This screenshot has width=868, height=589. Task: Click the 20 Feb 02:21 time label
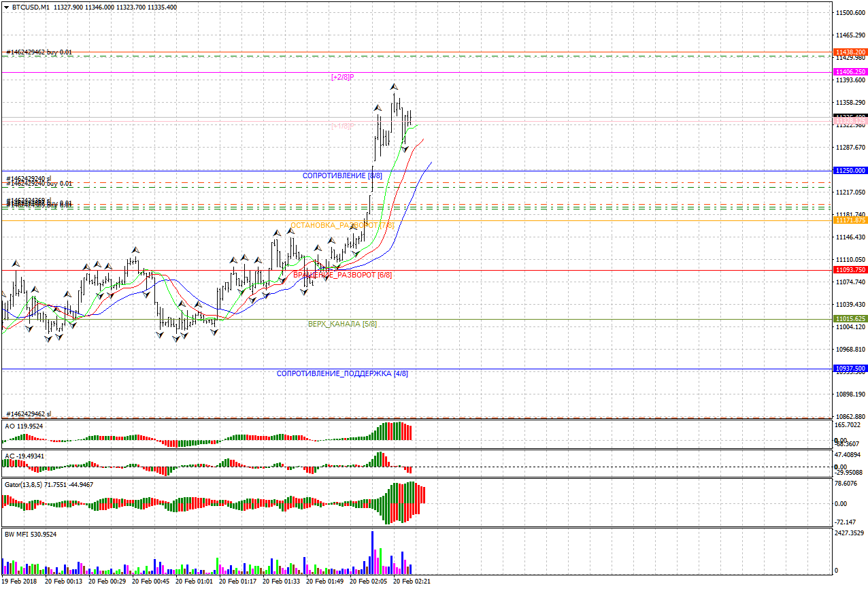point(412,582)
